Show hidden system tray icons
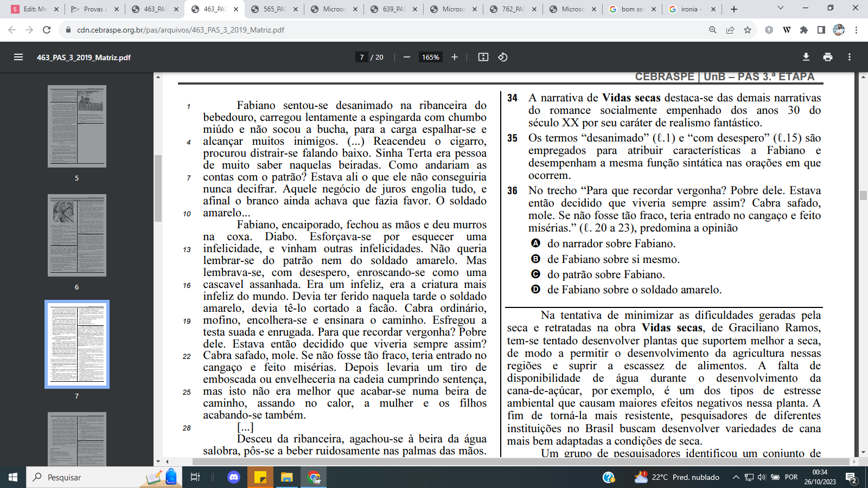Viewport: 868px width, 488px height. tap(736, 477)
